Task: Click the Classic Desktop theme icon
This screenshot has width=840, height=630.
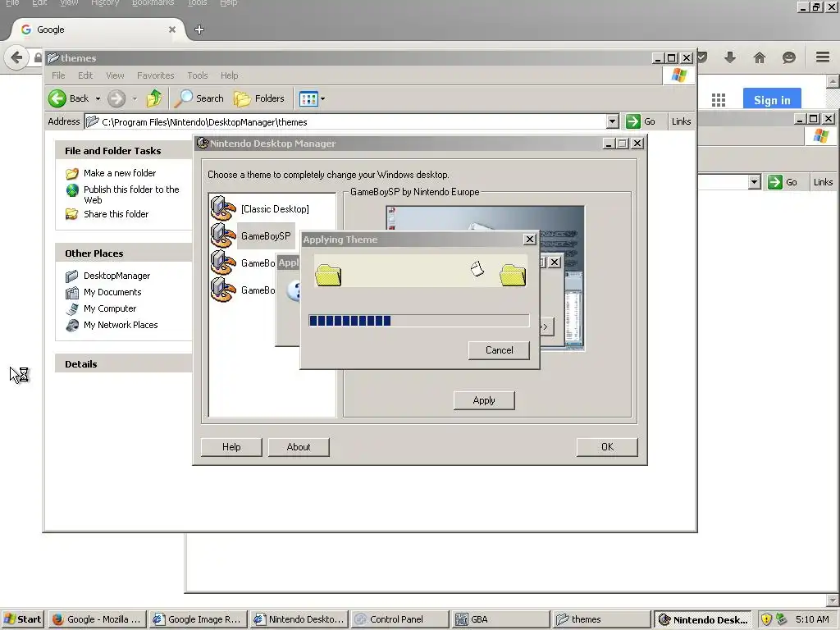Action: click(223, 208)
